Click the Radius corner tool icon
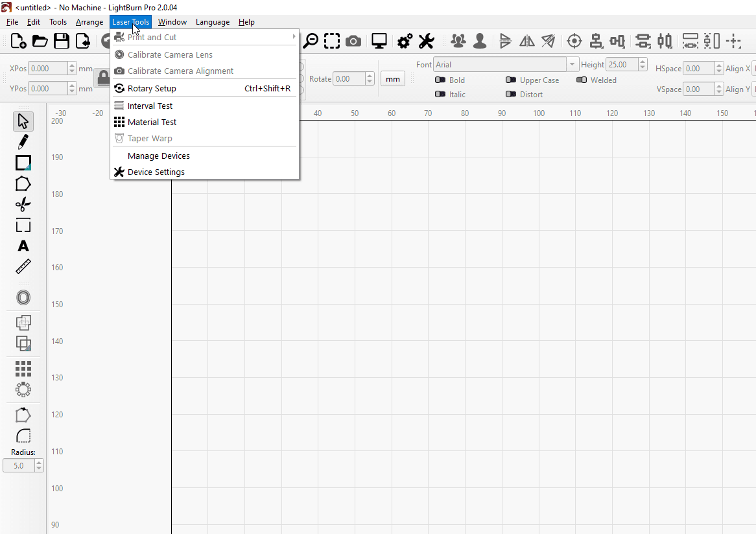 coord(23,435)
